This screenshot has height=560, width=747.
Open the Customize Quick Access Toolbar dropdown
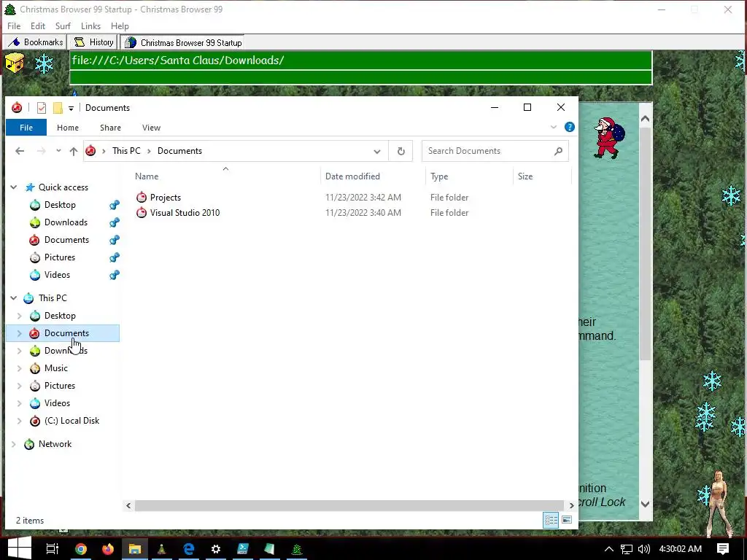(71, 109)
